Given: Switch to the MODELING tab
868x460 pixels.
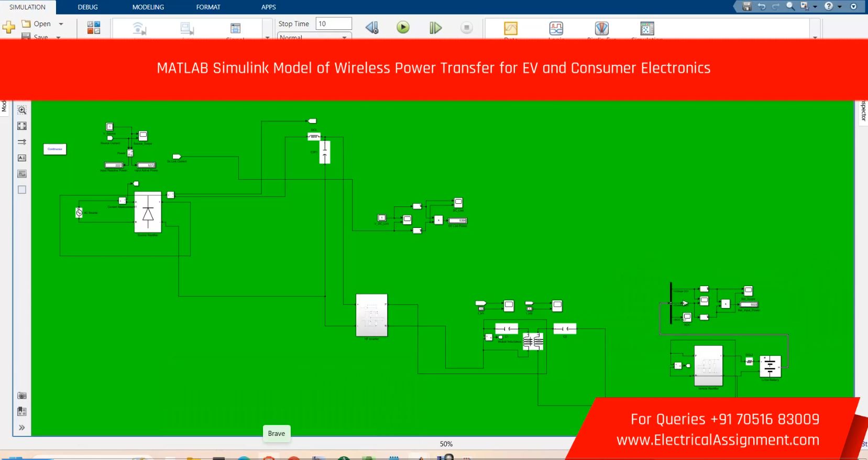Looking at the screenshot, I should [x=148, y=7].
